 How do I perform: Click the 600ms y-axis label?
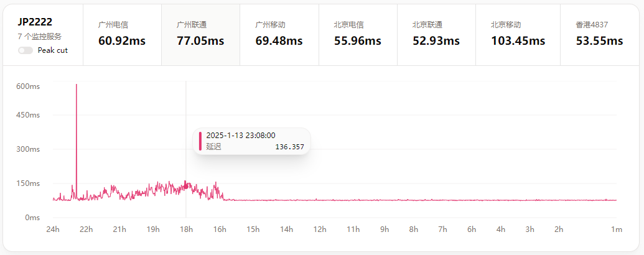[28, 86]
